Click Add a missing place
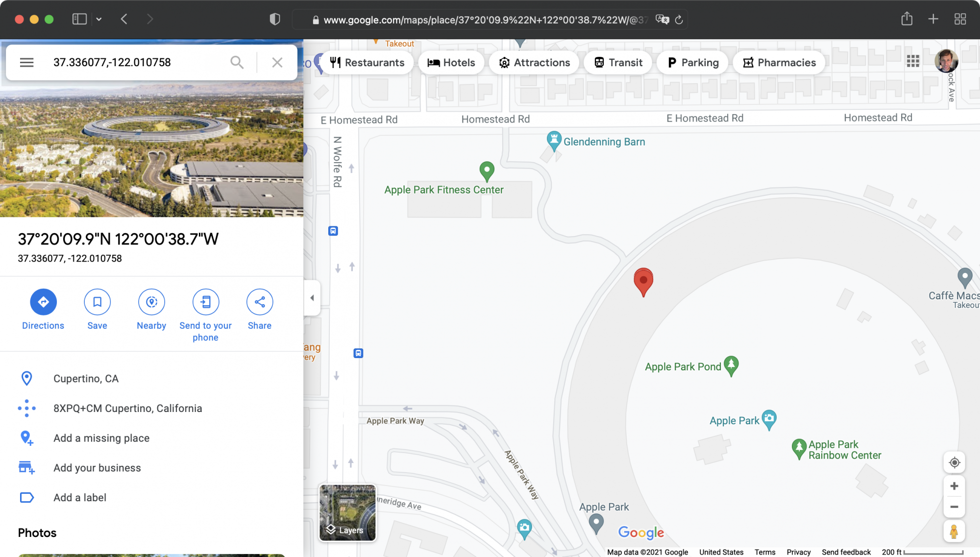The height and width of the screenshot is (557, 980). [101, 438]
